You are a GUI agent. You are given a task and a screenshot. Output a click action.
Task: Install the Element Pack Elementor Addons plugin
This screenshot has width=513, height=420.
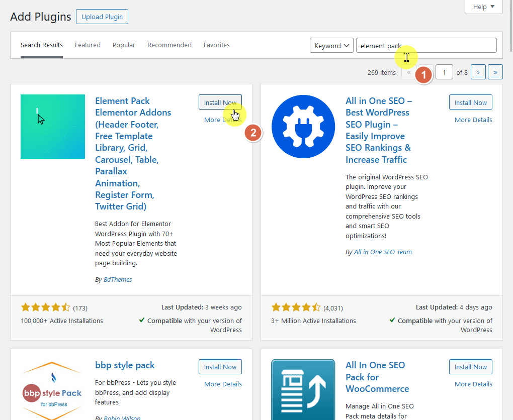220,102
